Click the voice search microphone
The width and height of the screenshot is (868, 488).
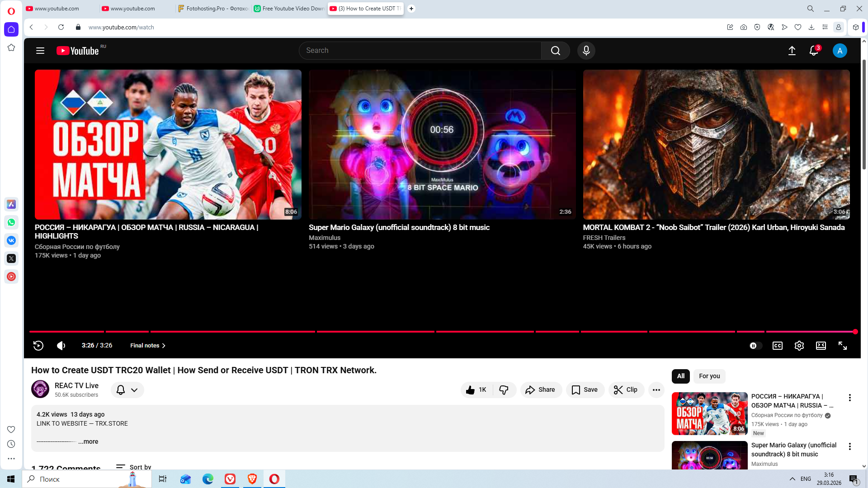(x=586, y=51)
